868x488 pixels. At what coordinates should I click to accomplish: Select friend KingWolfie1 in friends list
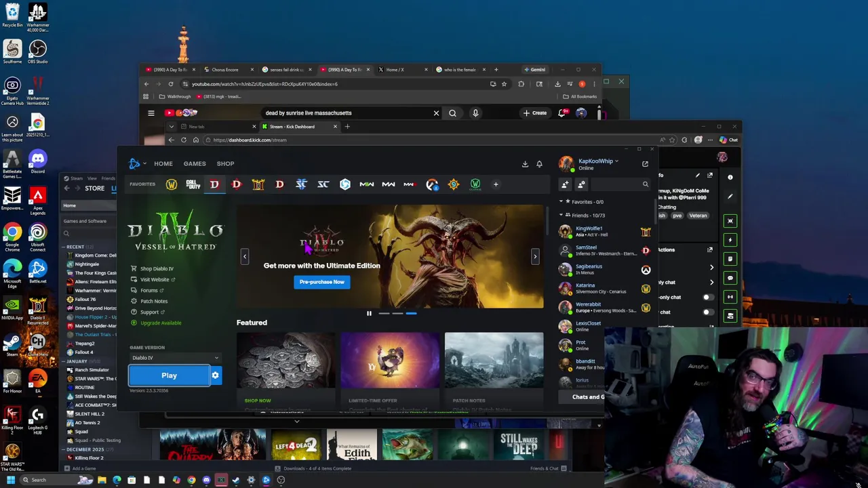(604, 232)
